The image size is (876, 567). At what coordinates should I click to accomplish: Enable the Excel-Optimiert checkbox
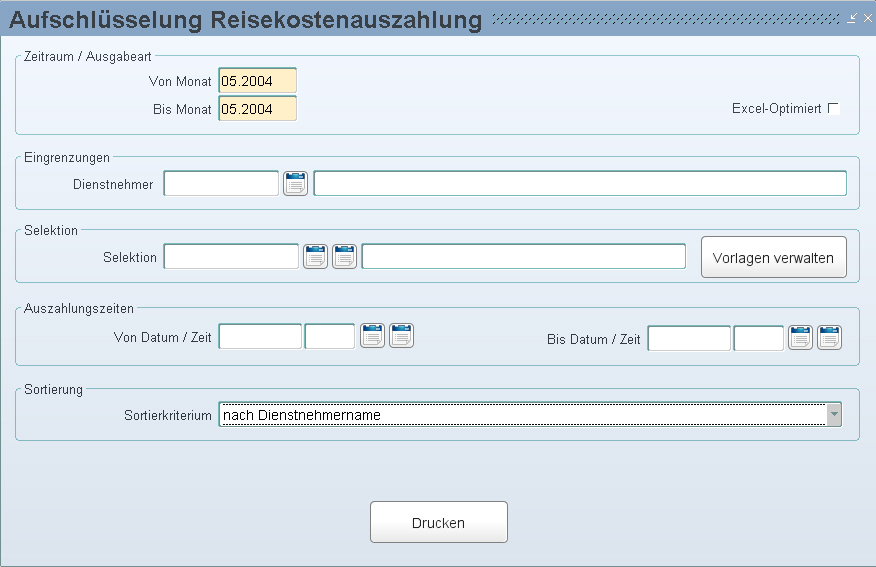(833, 109)
